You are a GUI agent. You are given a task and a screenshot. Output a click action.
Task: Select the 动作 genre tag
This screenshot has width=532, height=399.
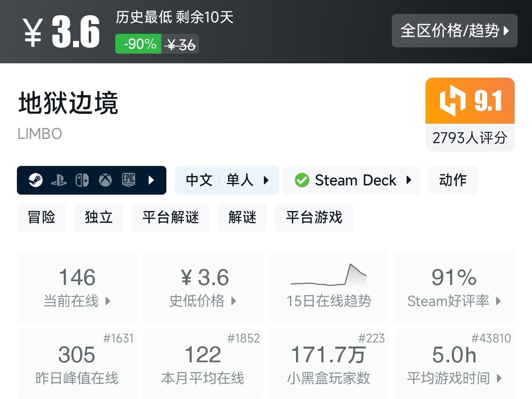[453, 180]
